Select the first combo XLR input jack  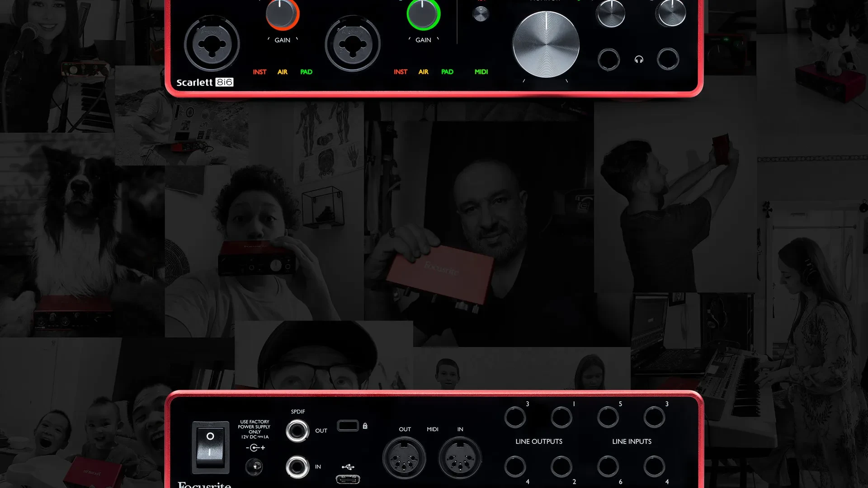point(212,44)
